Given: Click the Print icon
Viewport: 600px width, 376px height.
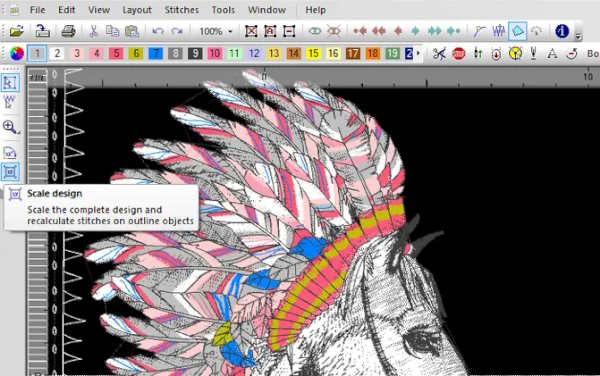Looking at the screenshot, I should (x=68, y=31).
